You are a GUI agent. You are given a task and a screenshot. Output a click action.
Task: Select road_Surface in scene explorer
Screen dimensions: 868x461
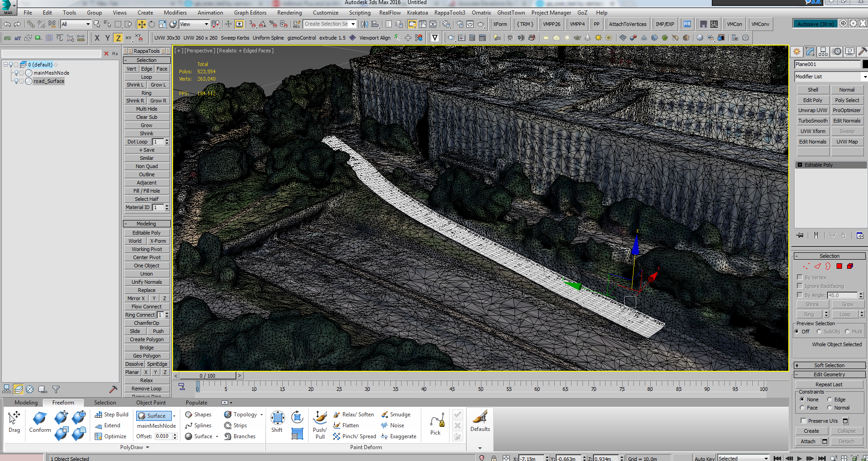pyautogui.click(x=49, y=81)
